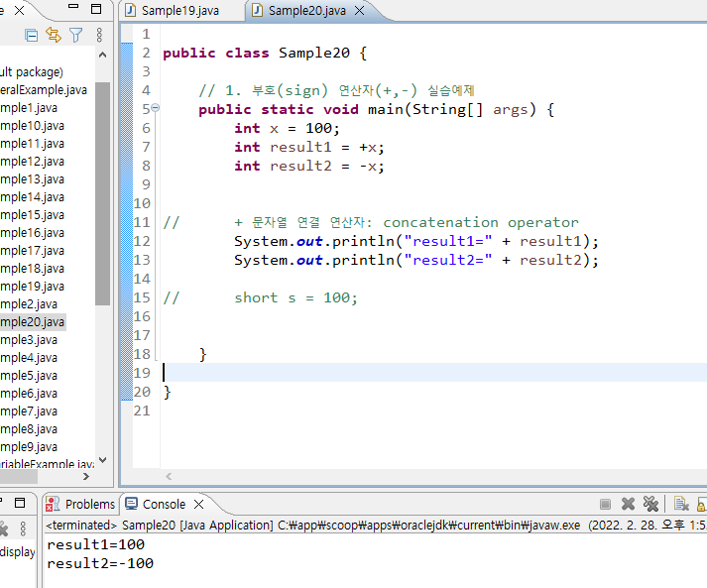Close the Package Explorer view
Screen dimensions: 707x588
20,10
